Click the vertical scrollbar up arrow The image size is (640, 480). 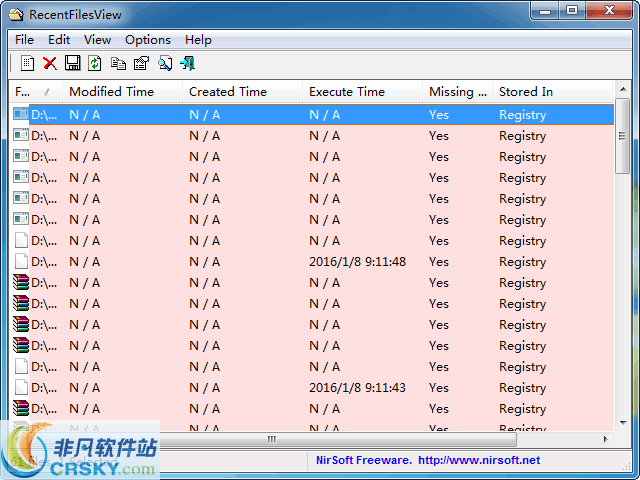coord(623,89)
